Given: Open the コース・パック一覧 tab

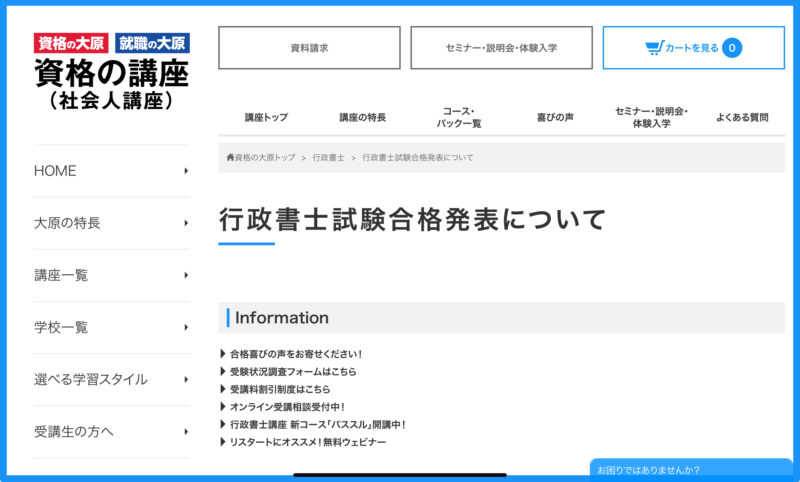Looking at the screenshot, I should [458, 117].
